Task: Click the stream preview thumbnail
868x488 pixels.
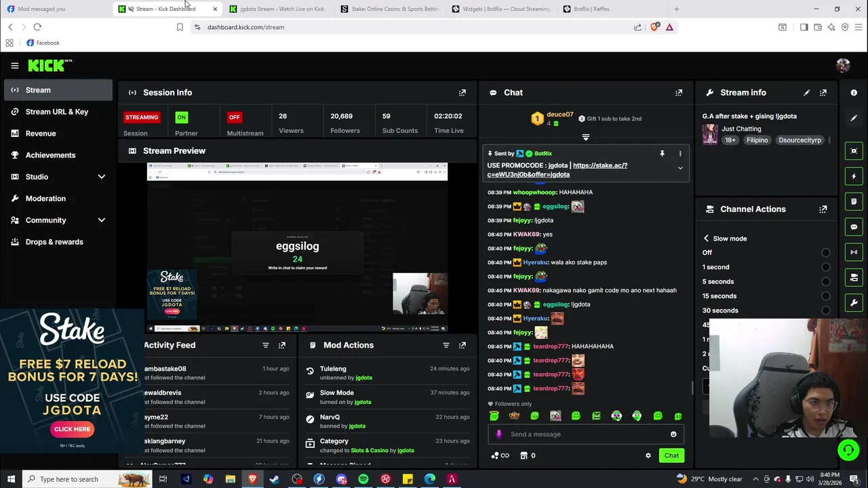Action: pyautogui.click(x=297, y=247)
